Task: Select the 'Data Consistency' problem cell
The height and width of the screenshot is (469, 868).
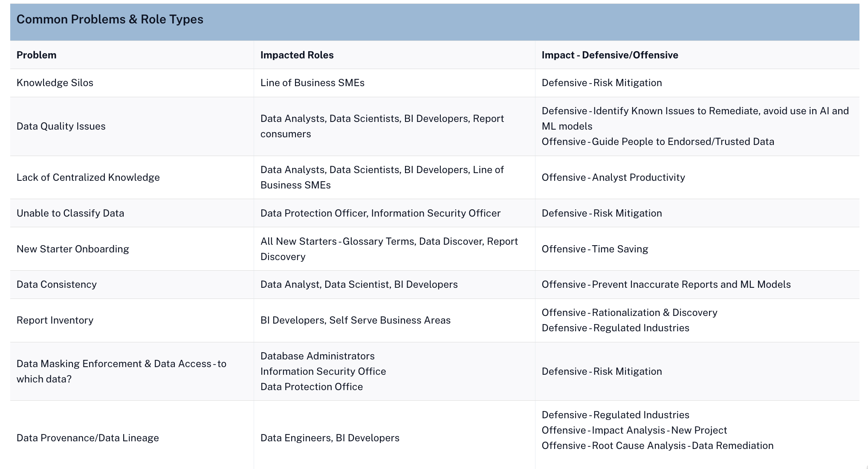Action: 56,284
